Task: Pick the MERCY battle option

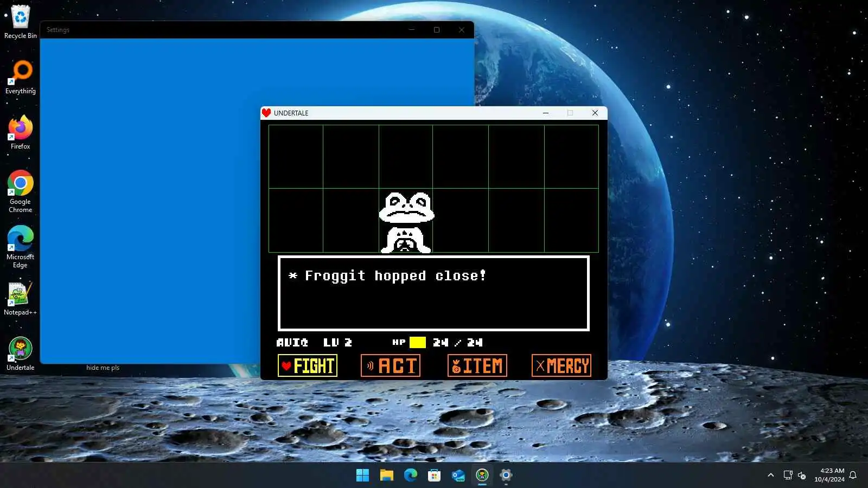Action: click(561, 365)
